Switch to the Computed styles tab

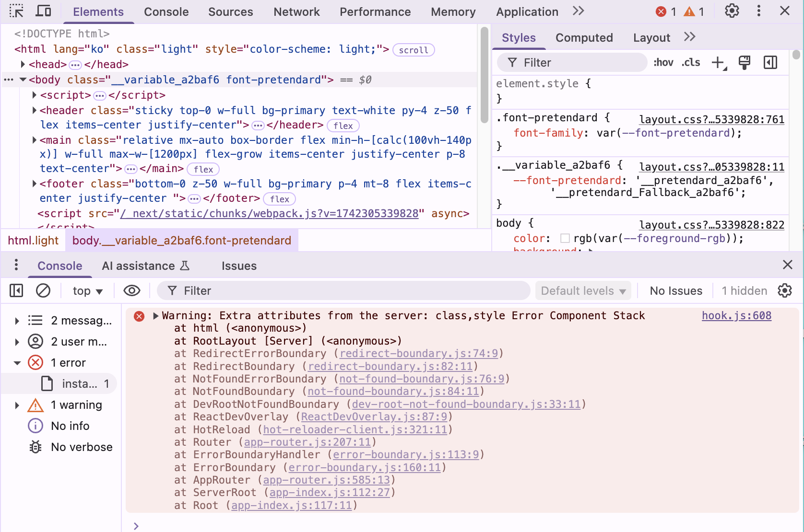click(584, 38)
